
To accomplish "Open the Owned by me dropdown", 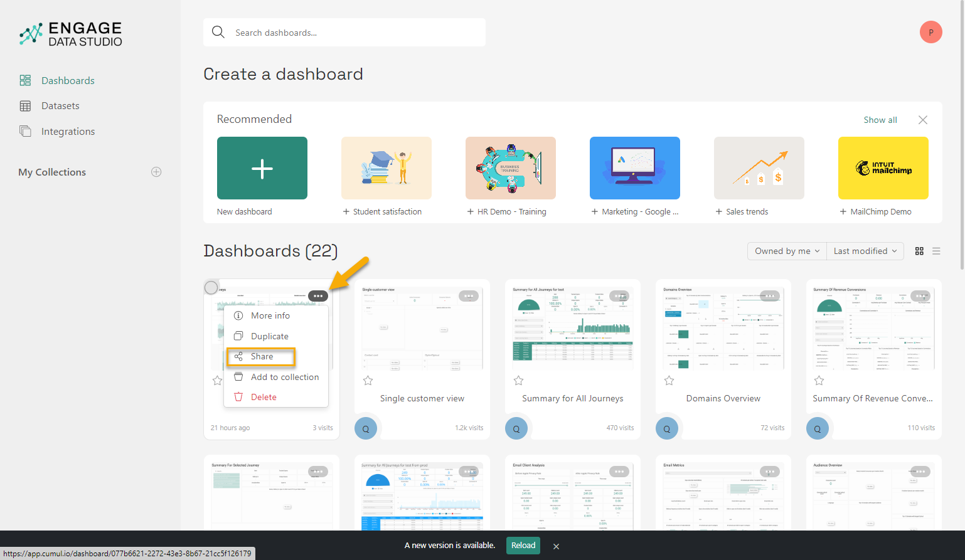I will pyautogui.click(x=786, y=251).
